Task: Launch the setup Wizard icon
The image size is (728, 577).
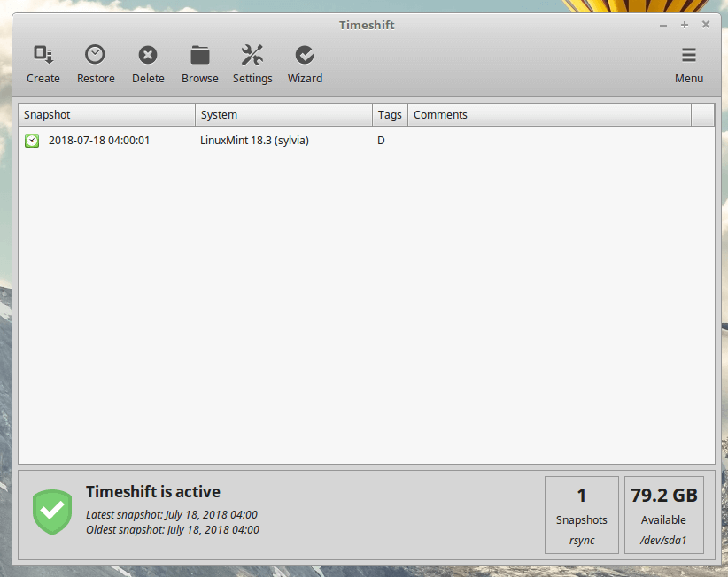Action: point(305,55)
